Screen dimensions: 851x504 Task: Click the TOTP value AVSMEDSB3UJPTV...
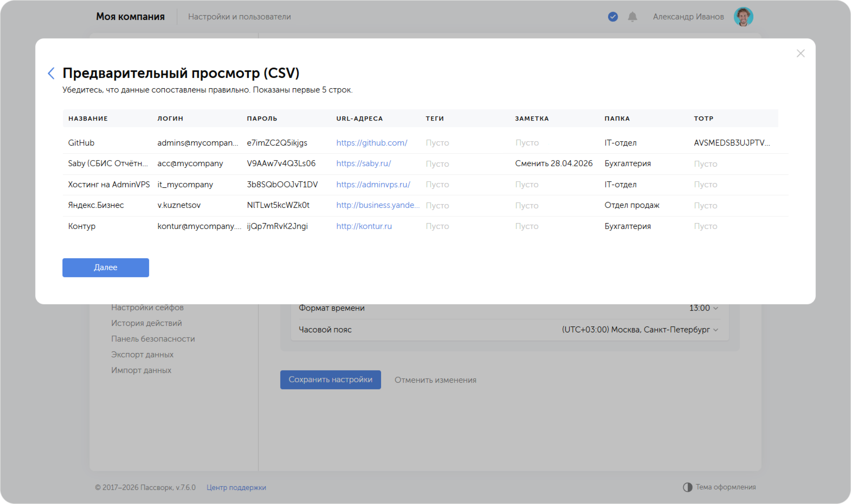732,143
